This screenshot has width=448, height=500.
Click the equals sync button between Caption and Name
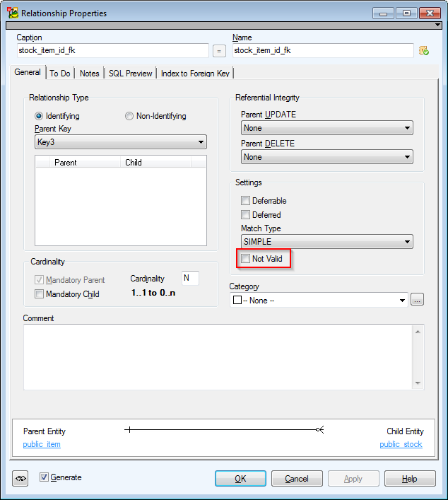(x=219, y=51)
